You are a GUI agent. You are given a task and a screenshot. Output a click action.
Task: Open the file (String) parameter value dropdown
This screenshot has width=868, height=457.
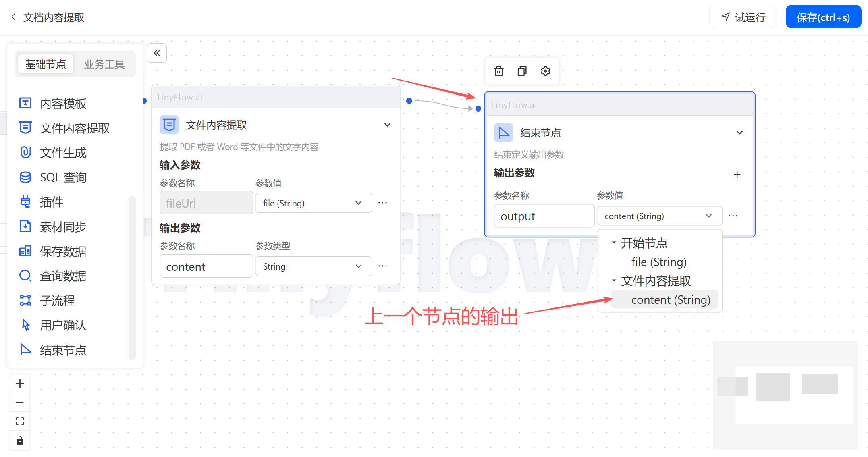pyautogui.click(x=313, y=203)
